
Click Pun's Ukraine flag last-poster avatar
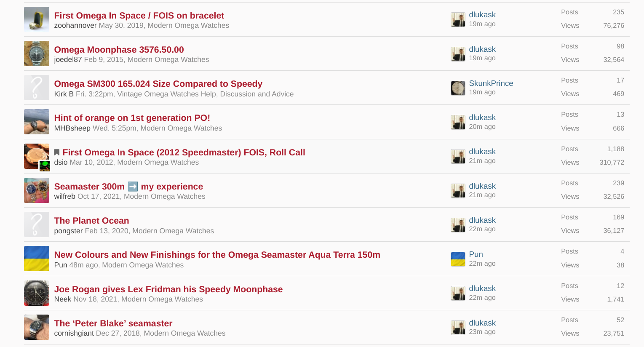tap(458, 259)
